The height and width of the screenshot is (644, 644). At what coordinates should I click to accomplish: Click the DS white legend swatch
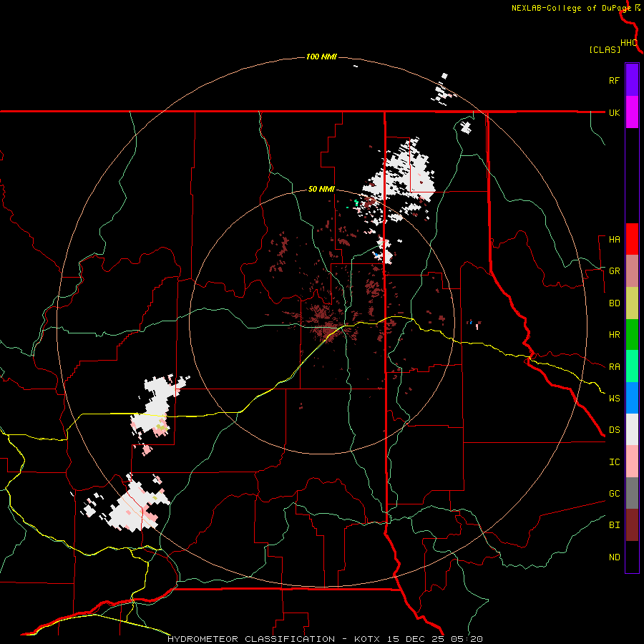(632, 429)
